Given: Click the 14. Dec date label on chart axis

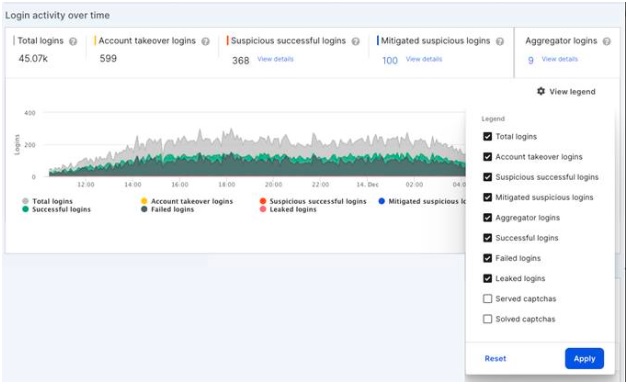Looking at the screenshot, I should click(x=368, y=184).
